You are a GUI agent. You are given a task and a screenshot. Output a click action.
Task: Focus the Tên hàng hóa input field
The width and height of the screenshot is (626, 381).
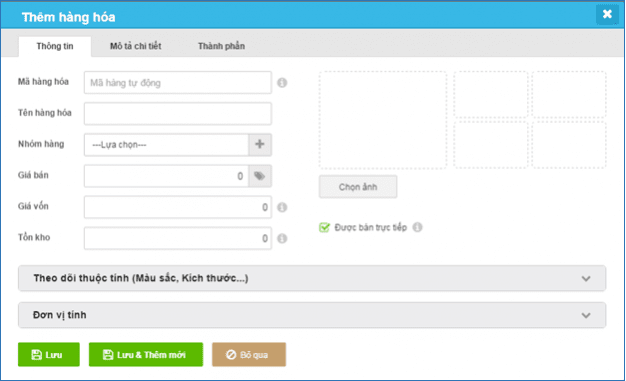tap(178, 113)
